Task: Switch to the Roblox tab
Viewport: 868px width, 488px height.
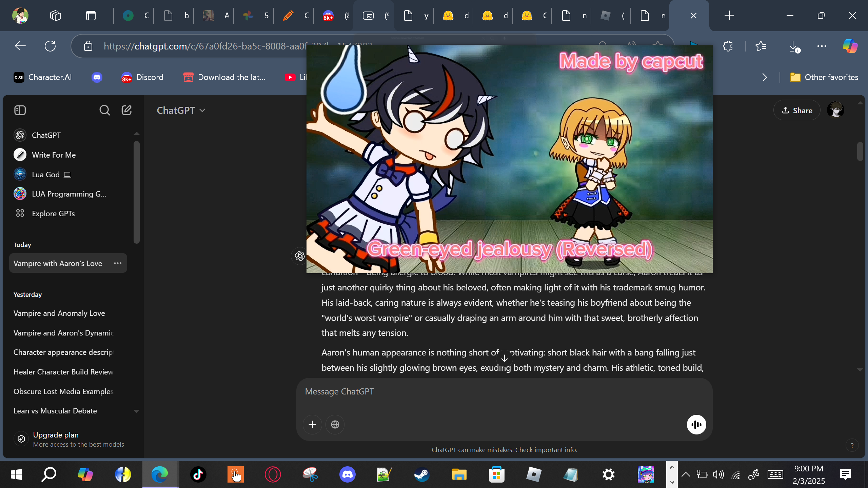Action: coord(611,16)
